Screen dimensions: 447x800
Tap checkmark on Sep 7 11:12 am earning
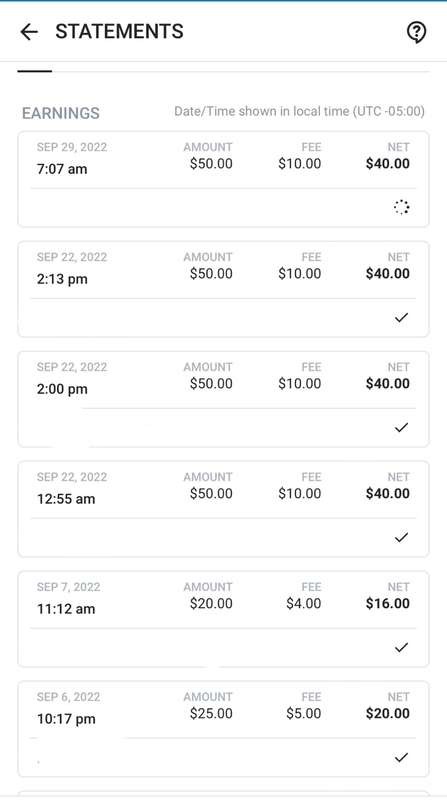point(402,647)
